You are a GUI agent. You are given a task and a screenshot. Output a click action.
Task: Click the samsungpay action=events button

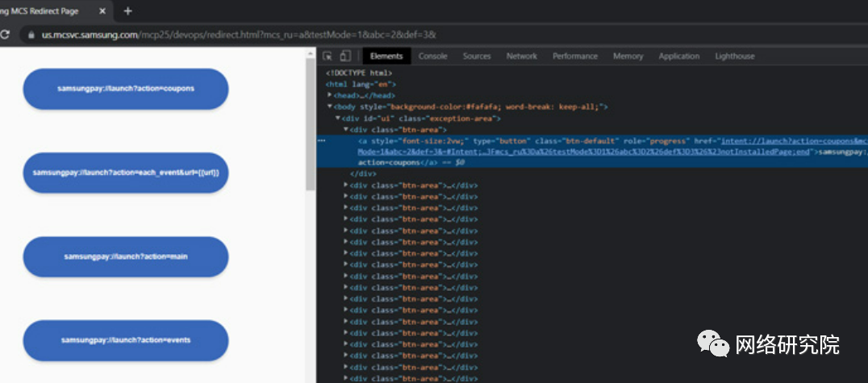coord(126,340)
